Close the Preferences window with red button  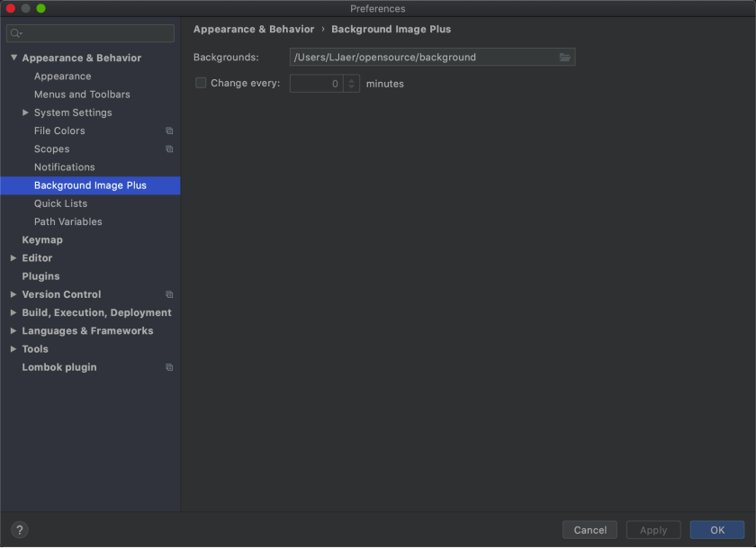pos(11,8)
